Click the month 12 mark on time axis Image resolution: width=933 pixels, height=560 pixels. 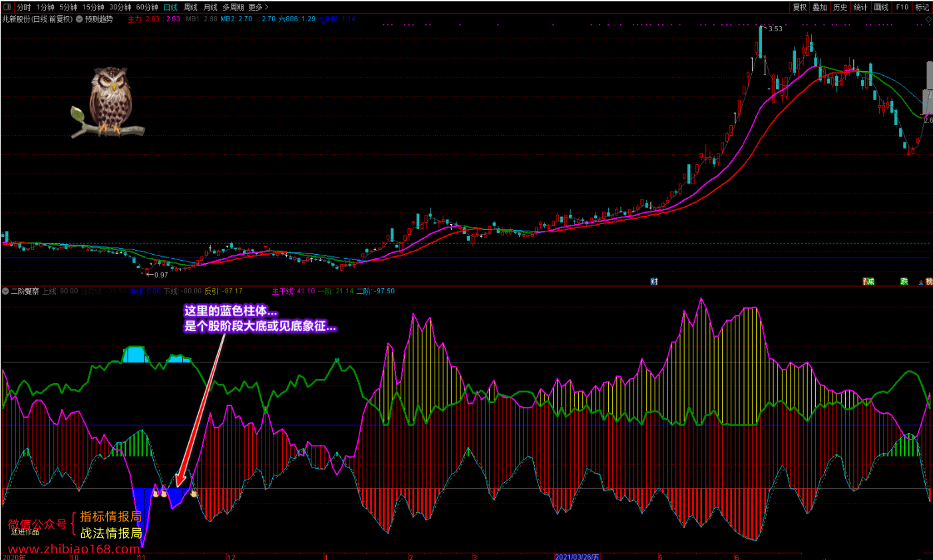tap(231, 557)
